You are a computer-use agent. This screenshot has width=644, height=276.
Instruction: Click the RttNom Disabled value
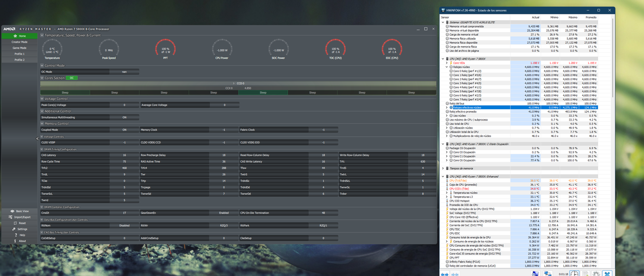pyautogui.click(x=124, y=226)
